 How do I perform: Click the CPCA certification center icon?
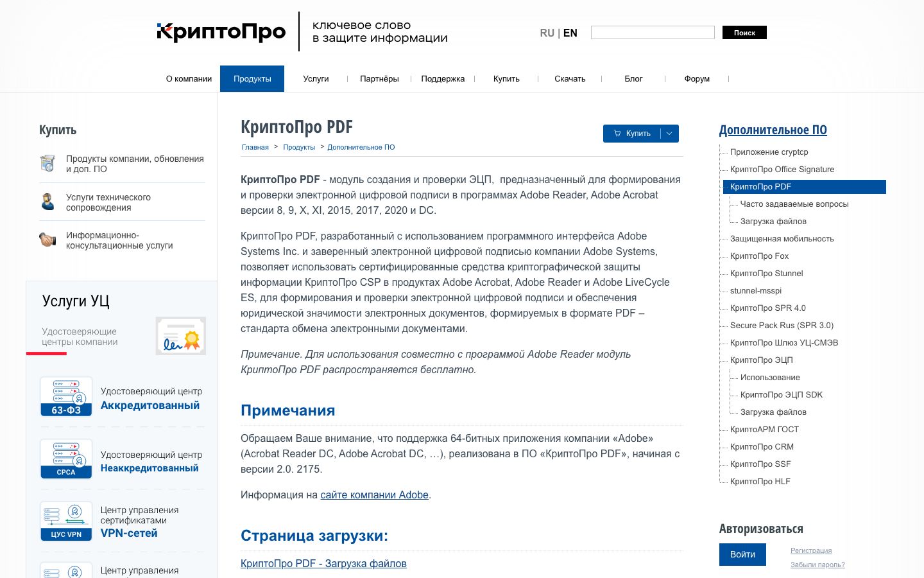pyautogui.click(x=66, y=459)
